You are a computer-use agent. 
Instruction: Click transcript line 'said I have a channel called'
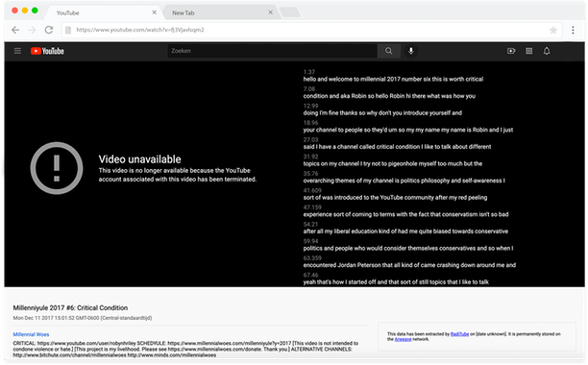click(x=397, y=147)
